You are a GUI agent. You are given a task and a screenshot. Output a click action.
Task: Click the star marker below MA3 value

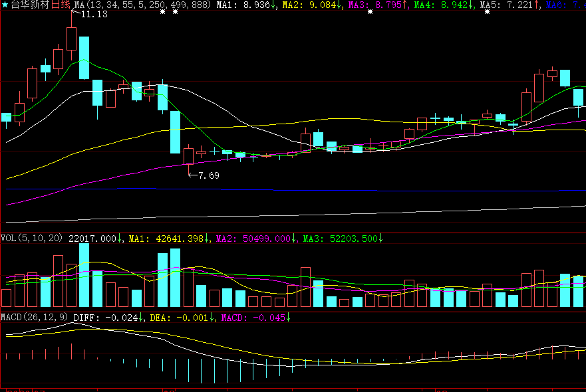pos(370,12)
